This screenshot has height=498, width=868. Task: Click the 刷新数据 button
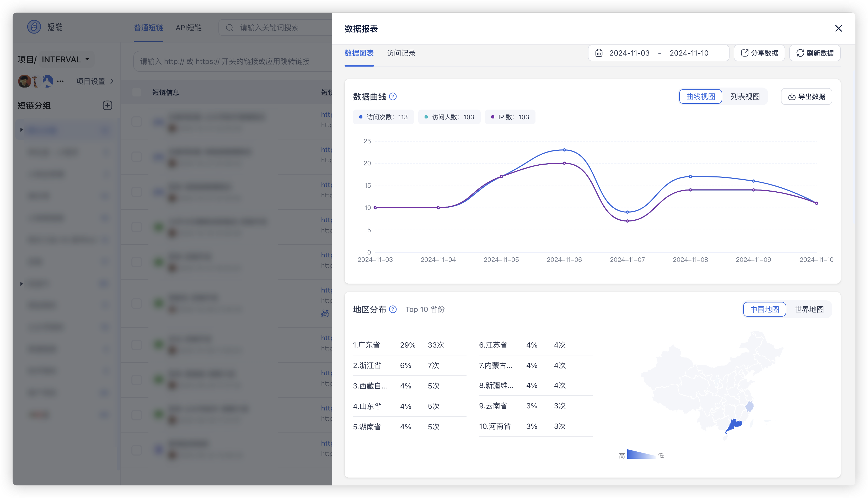pyautogui.click(x=815, y=53)
